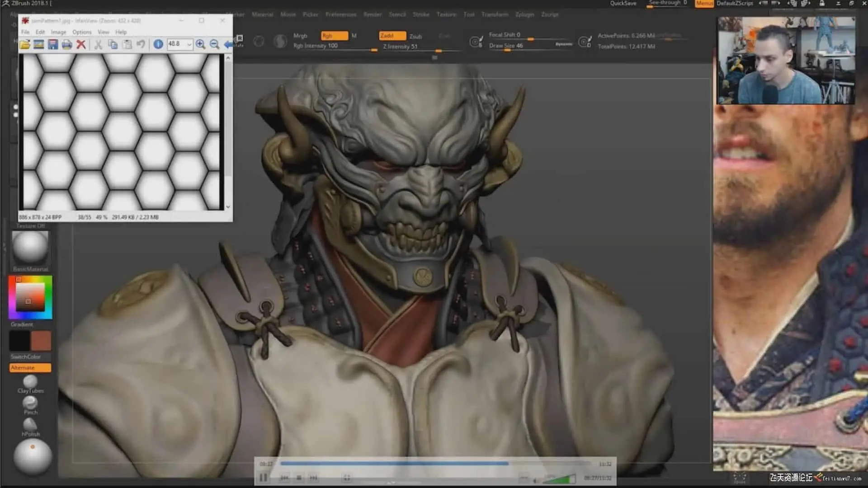Open BasicMaterial sphere picker
Screen dimensions: 868x488
point(30,247)
